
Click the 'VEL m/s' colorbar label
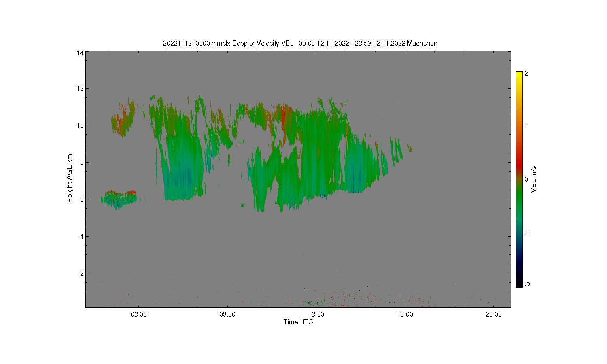click(534, 179)
